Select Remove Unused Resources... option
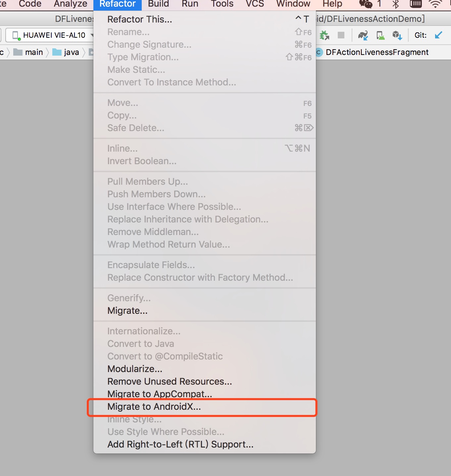This screenshot has height=476, width=451. click(170, 381)
